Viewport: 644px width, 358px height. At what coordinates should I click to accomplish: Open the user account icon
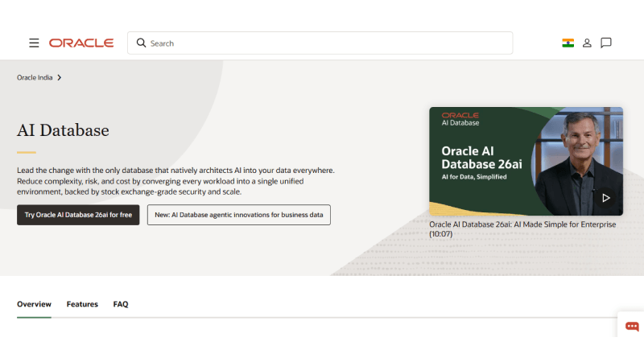pos(587,43)
